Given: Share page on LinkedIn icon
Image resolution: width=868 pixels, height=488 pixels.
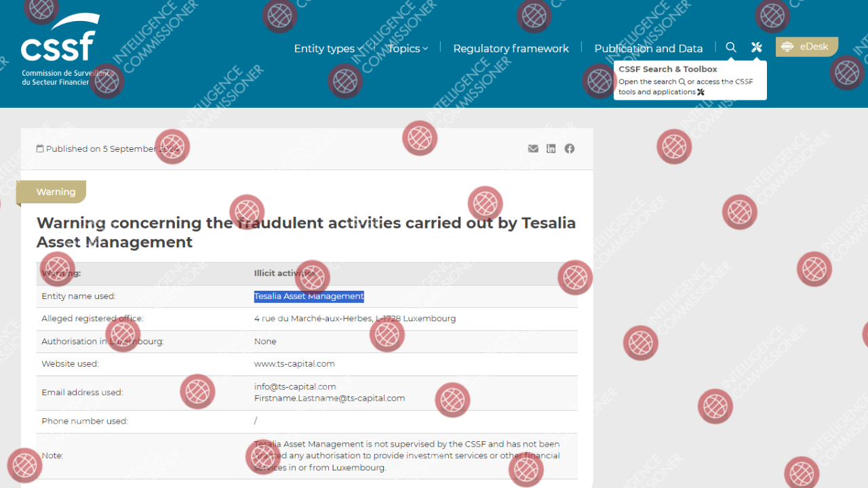Looking at the screenshot, I should [x=551, y=148].
